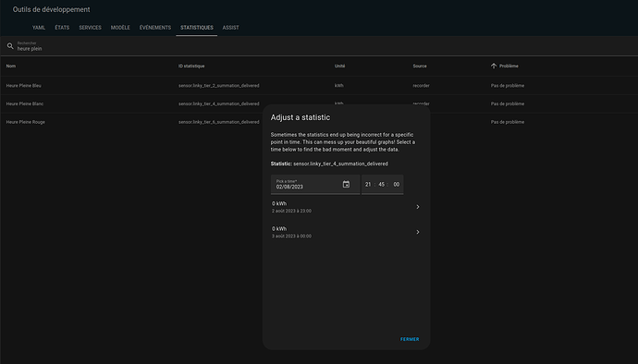Focus the Rechercher search field
The height and width of the screenshot is (364, 638).
pos(319,46)
